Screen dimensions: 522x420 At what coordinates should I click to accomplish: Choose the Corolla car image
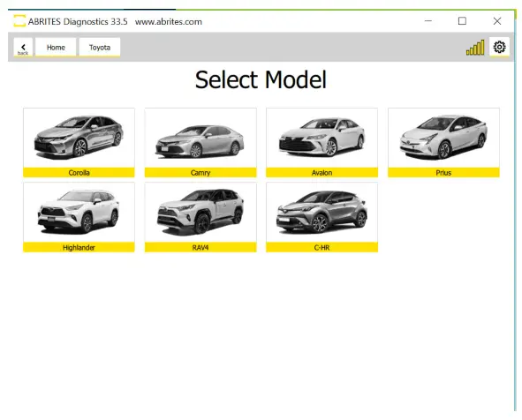pyautogui.click(x=79, y=137)
